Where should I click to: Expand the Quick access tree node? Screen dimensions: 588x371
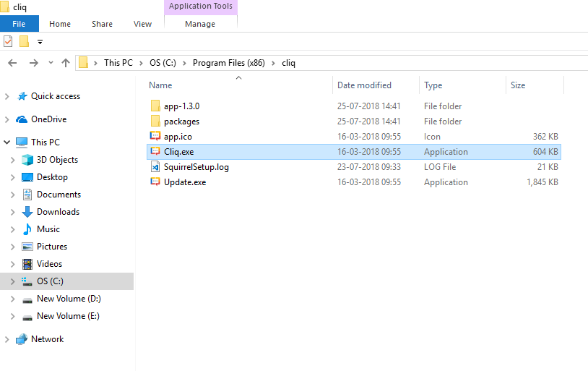[7, 96]
